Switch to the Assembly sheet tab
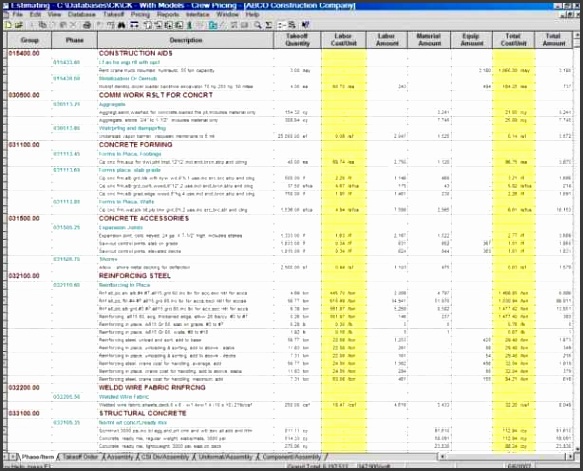 point(120,457)
